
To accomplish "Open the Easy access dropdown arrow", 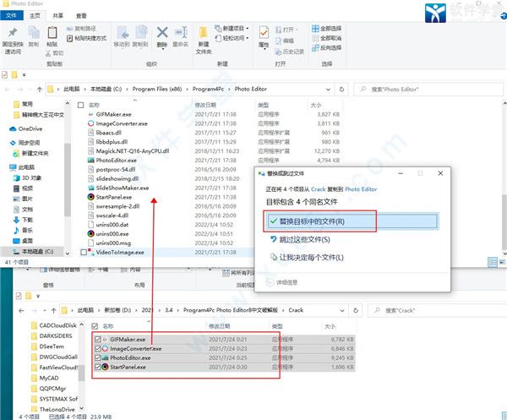I will tap(248, 38).
